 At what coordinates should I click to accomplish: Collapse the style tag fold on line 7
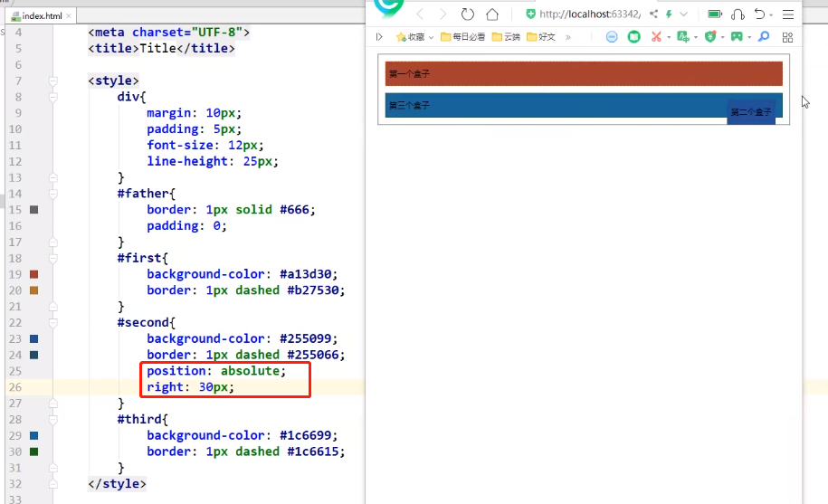(x=52, y=81)
